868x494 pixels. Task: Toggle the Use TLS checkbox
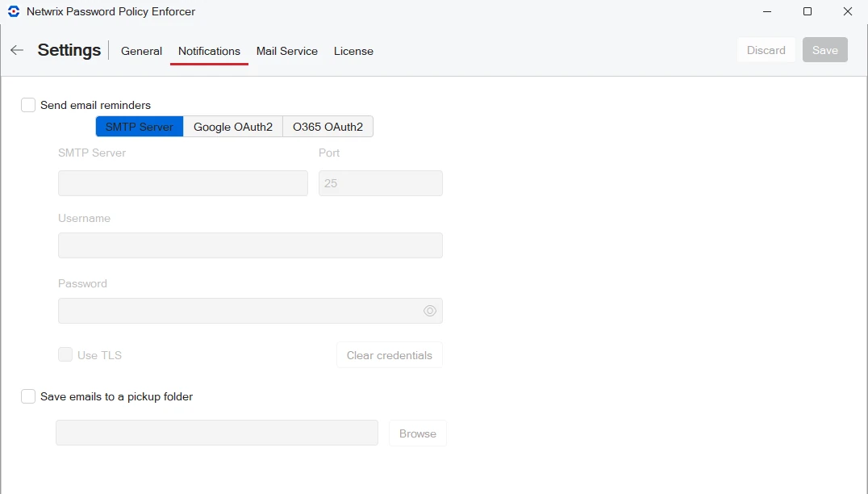65,354
